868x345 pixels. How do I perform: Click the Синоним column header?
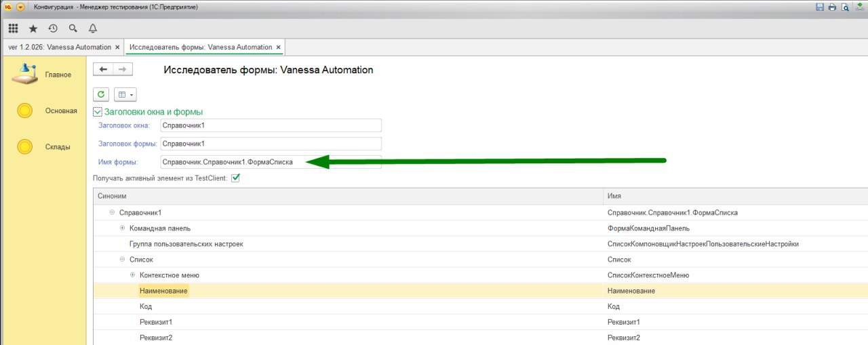[348, 196]
